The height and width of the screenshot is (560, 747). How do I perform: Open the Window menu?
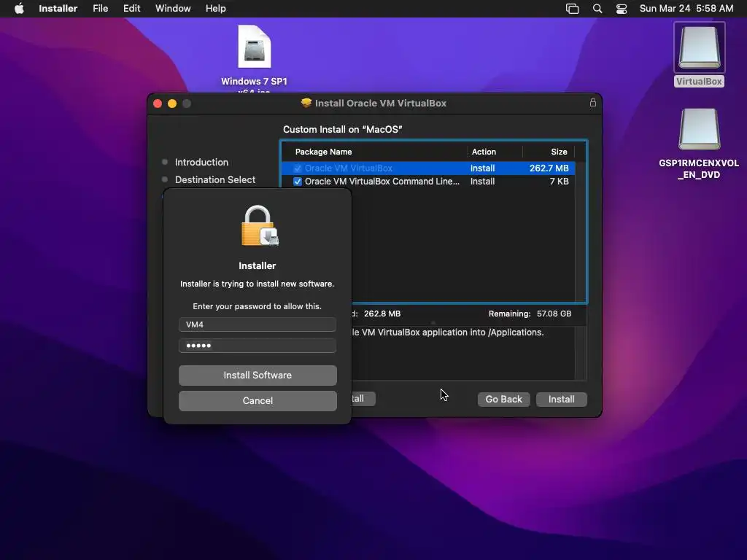click(x=173, y=8)
